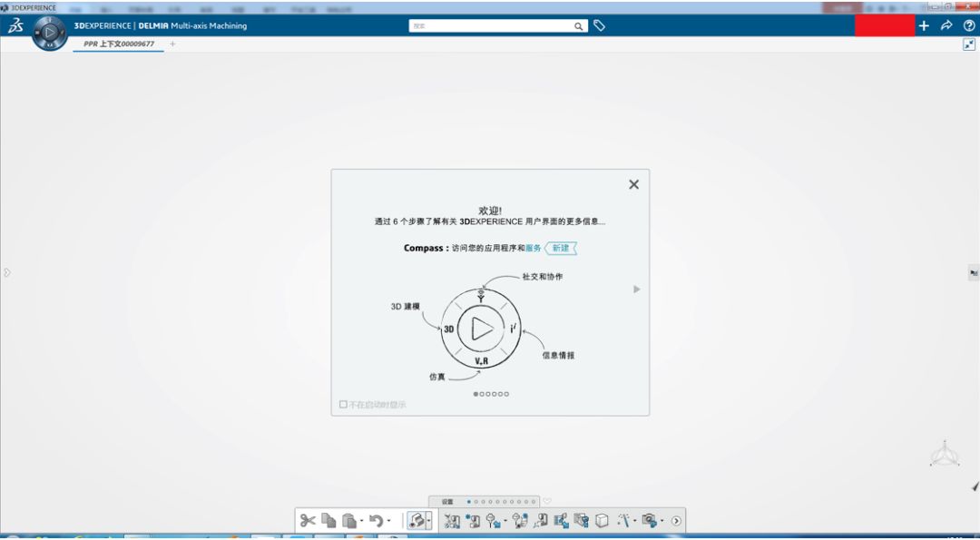Click the play center of the compass diagram

[481, 329]
